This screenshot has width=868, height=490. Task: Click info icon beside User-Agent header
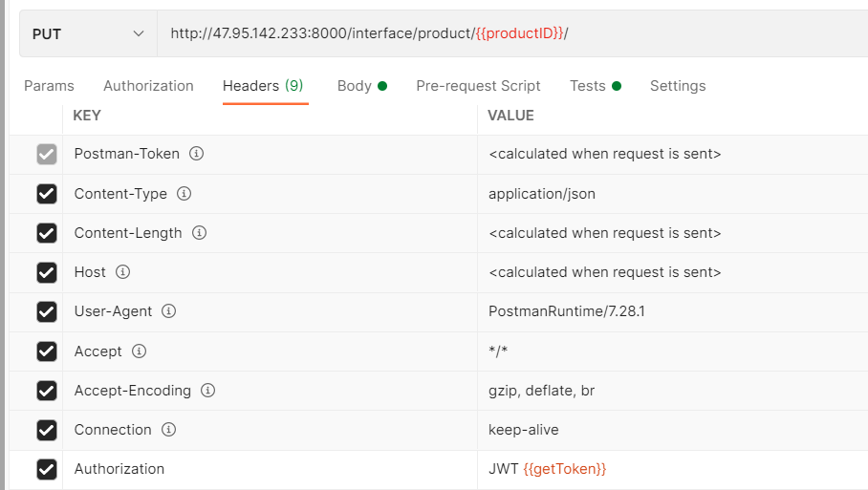(x=169, y=311)
